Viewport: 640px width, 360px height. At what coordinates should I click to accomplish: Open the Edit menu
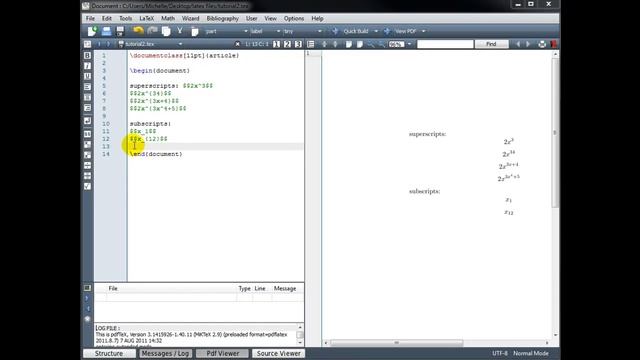point(107,18)
